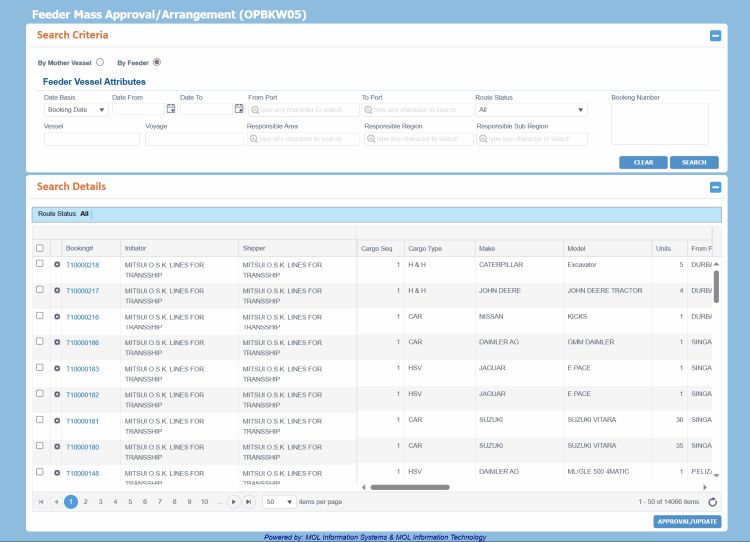Tick the checkbox for booking T10000218
The height and width of the screenshot is (542, 750).
point(40,264)
